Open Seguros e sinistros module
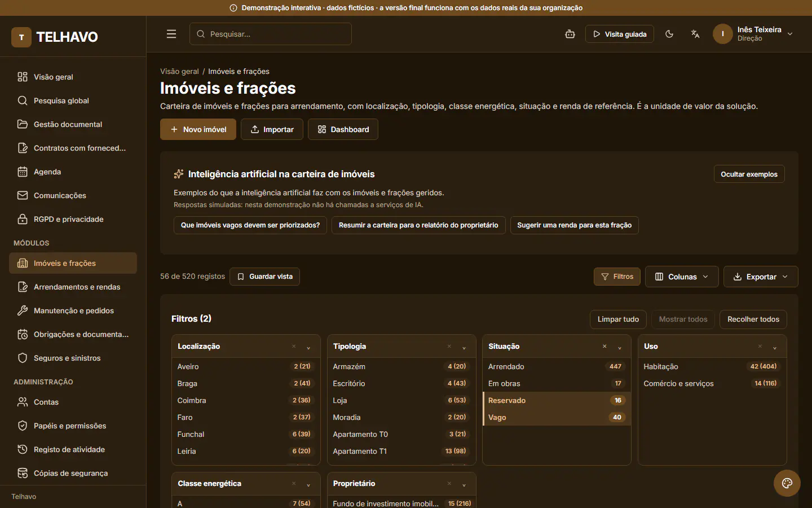 click(x=73, y=358)
